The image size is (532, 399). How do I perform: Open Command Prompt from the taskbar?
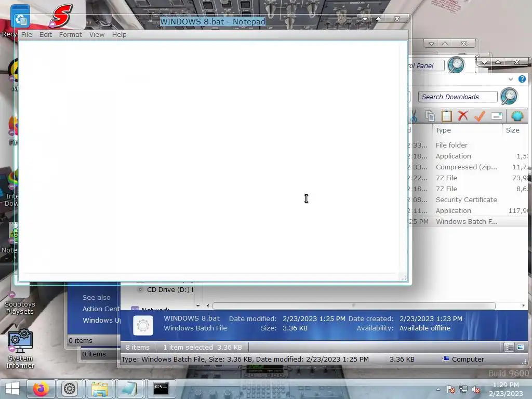point(161,389)
